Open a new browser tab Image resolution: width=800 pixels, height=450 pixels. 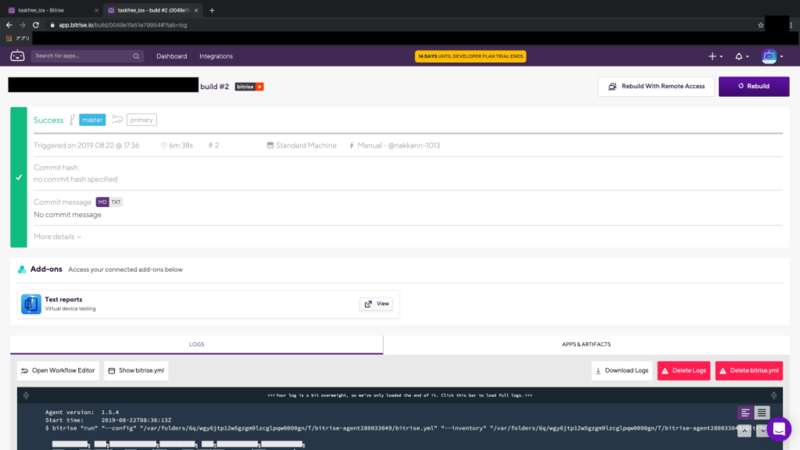(212, 10)
